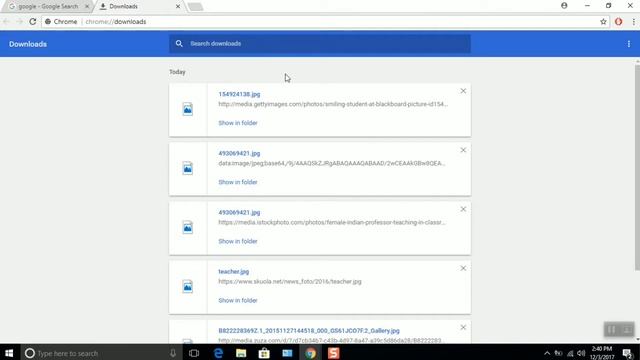Click the taskbar clock showing 2:40 PM
640x360 pixels.
pyautogui.click(x=602, y=353)
